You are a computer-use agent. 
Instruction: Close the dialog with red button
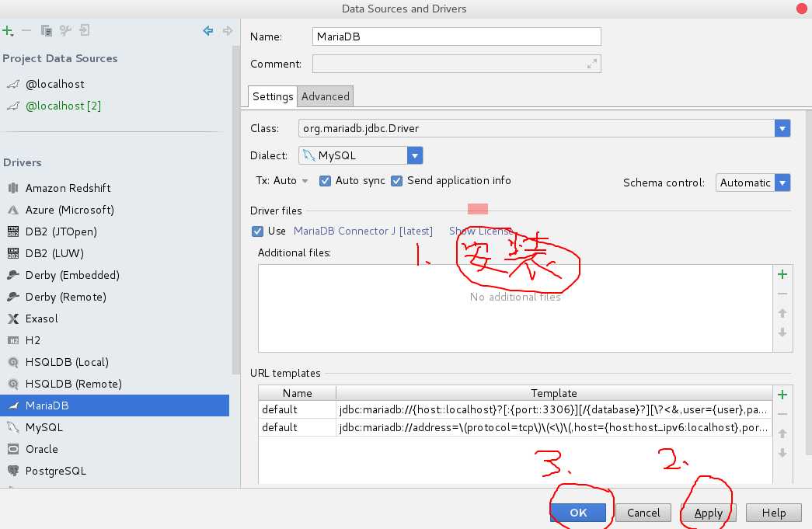point(802,9)
